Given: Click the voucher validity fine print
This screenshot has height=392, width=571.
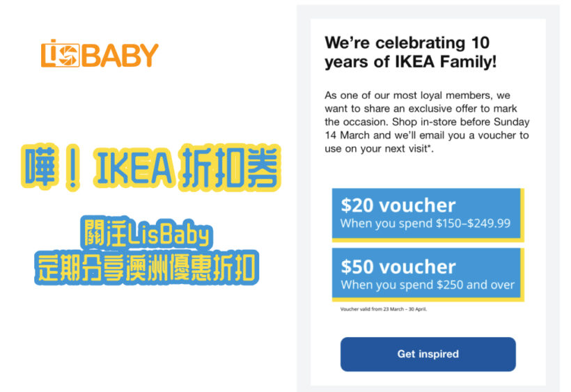Looking at the screenshot, I should tap(384, 309).
